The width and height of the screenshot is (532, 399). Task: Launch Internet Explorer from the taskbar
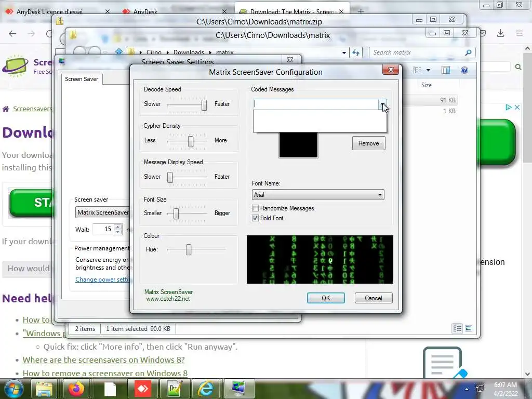[206, 389]
